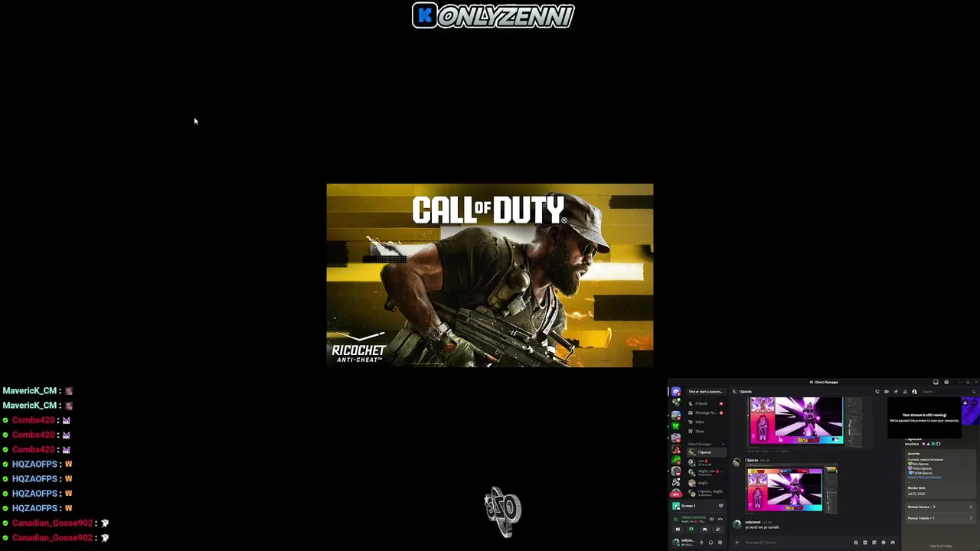Select the 'dugjls' direct message
The height and width of the screenshot is (551, 980).
click(707, 483)
